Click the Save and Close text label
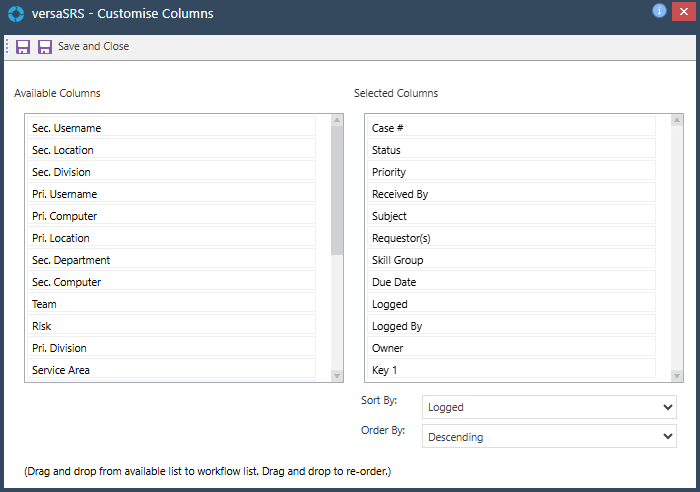This screenshot has width=700, height=492. tap(93, 47)
